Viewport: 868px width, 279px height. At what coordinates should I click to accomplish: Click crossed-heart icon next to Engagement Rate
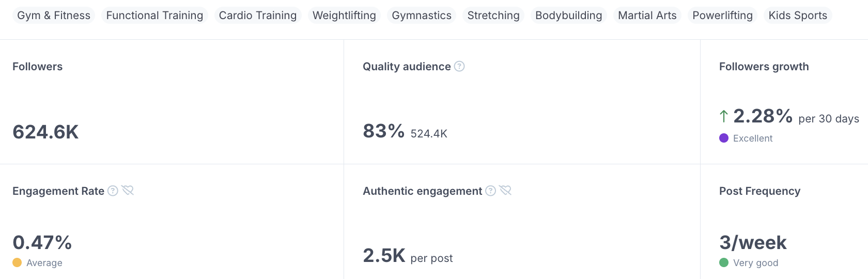[128, 191]
